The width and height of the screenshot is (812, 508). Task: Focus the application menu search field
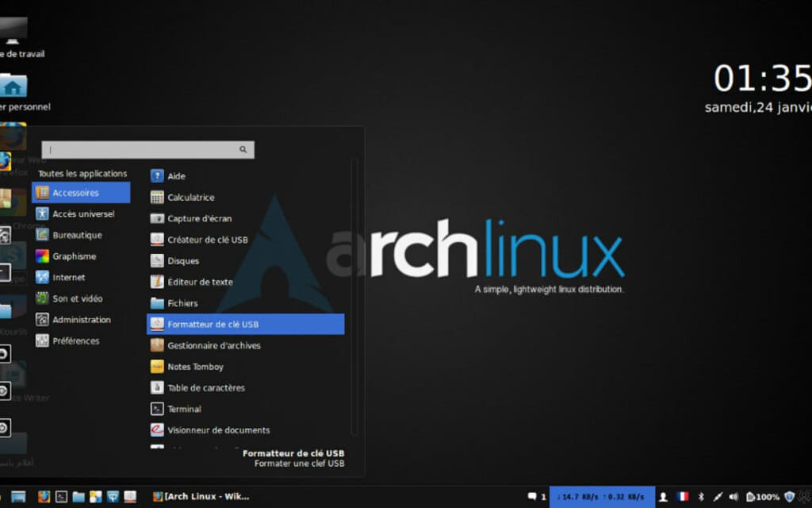(x=148, y=150)
